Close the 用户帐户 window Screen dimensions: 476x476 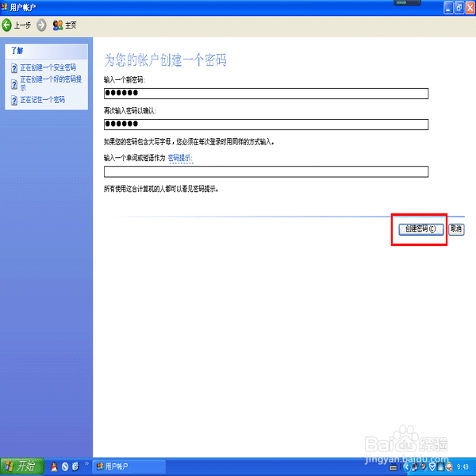pos(470,8)
